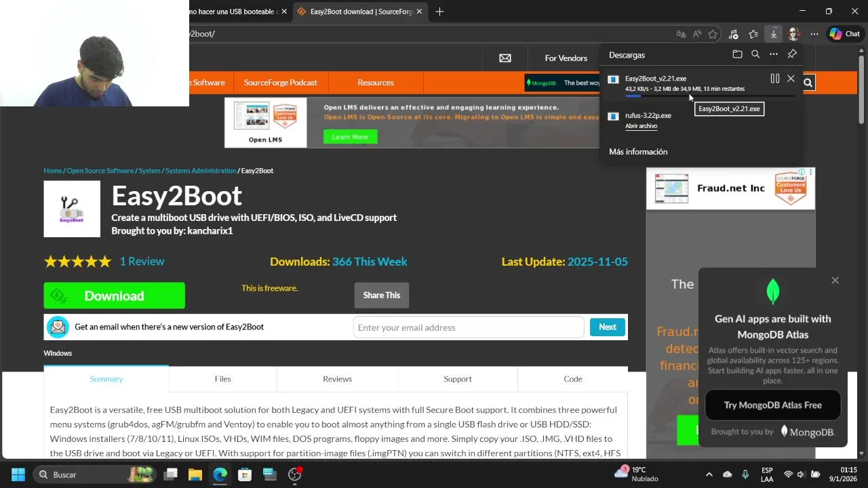Click the Easy2Boot download progress bar

(x=709, y=96)
